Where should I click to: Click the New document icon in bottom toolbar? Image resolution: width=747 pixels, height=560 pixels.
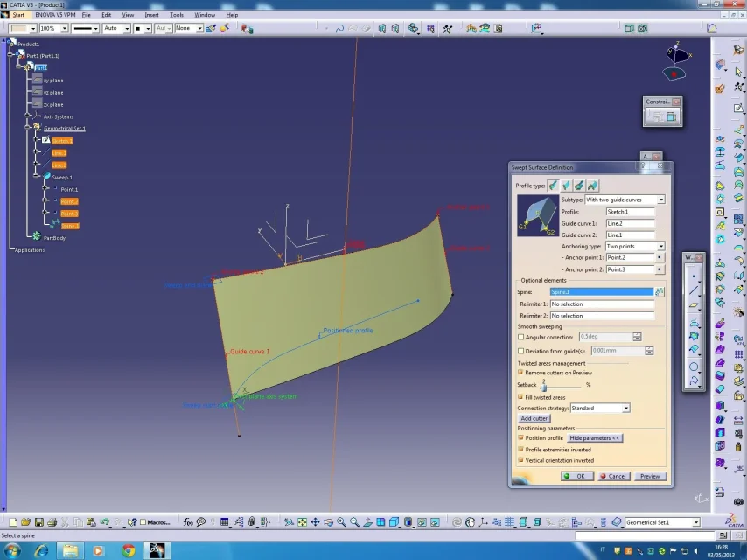click(15, 522)
